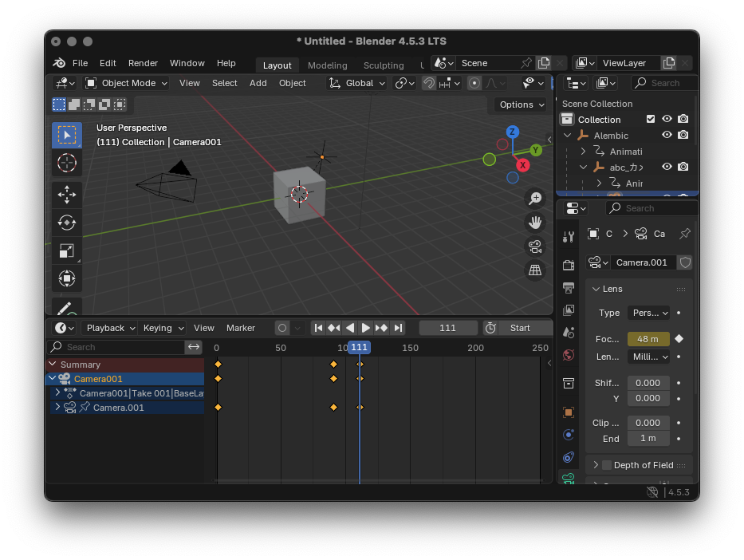Activate the Rotate tool

point(67,223)
